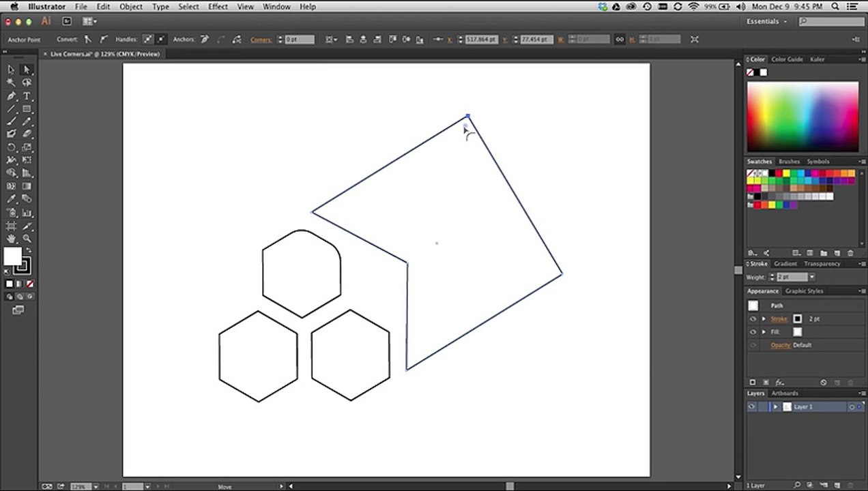The image size is (868, 491).
Task: Select the Pen tool
Action: [x=11, y=96]
